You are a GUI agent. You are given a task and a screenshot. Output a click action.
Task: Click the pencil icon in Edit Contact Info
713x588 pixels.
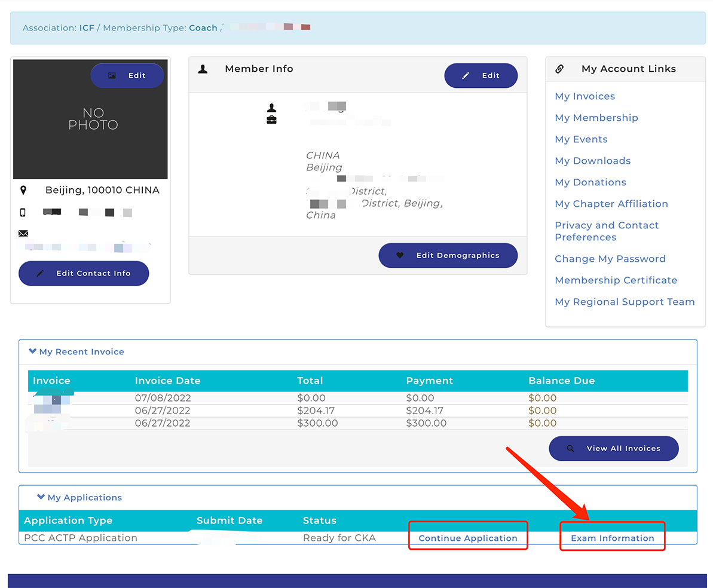coord(40,274)
